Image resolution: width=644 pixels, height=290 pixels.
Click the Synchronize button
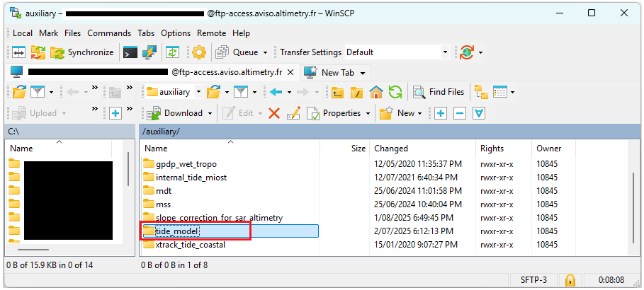(82, 52)
